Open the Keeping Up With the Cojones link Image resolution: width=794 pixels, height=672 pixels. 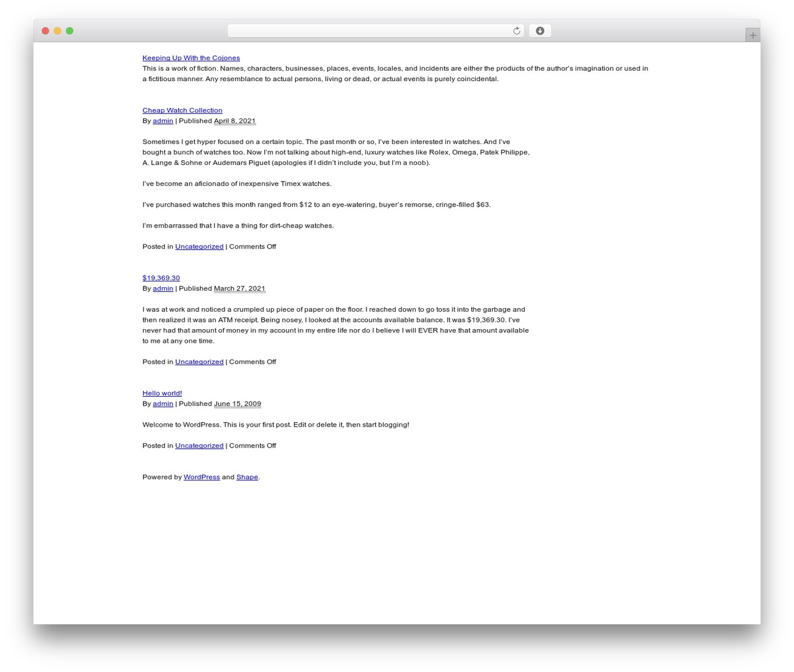pyautogui.click(x=191, y=58)
